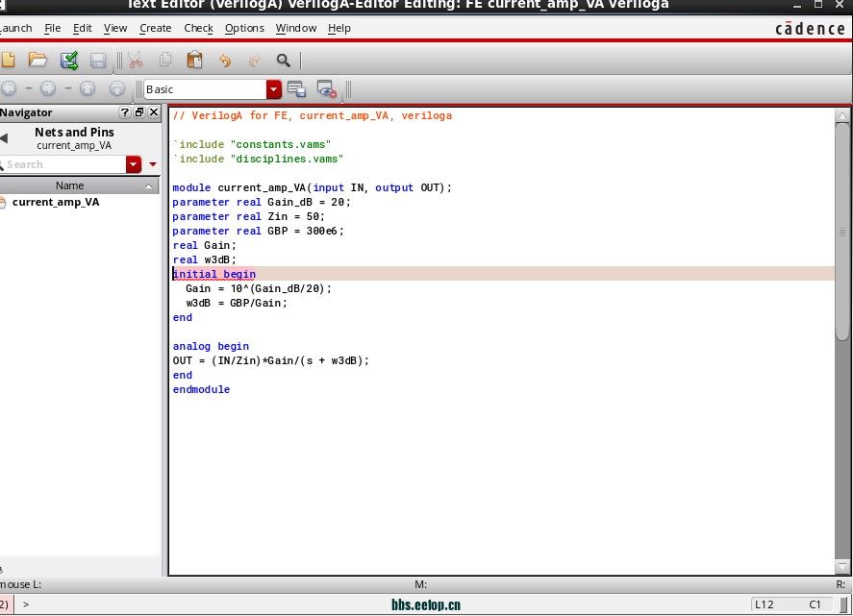Click the grayed save floppy icon
853x616 pixels.
(98, 61)
